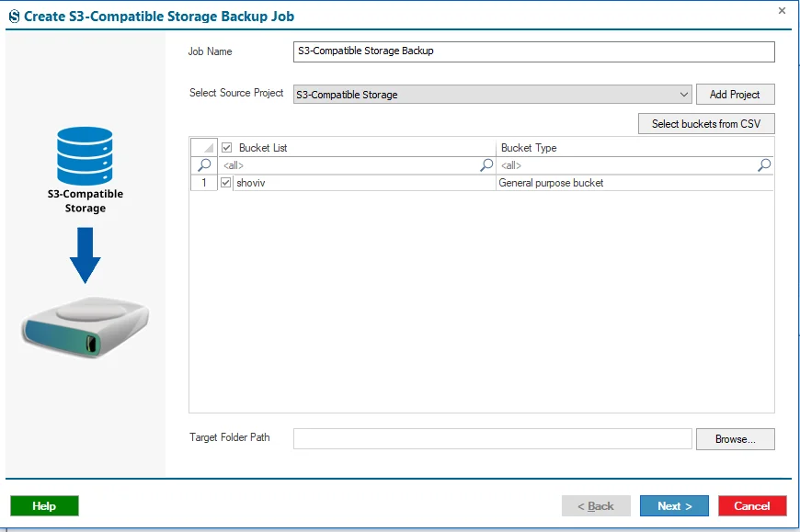Viewport: 800px width, 532px height.
Task: Click the S3-Compatible Storage database icon
Action: pyautogui.click(x=85, y=155)
